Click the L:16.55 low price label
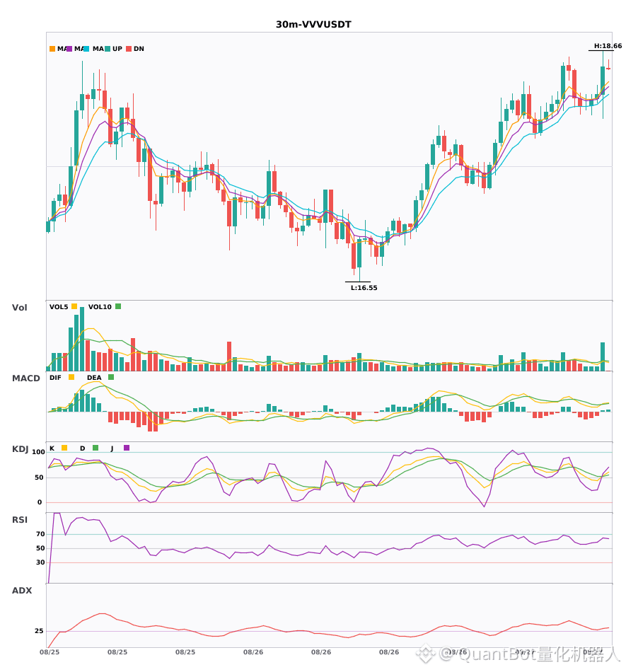This screenshot has height=672, width=626. click(x=364, y=288)
